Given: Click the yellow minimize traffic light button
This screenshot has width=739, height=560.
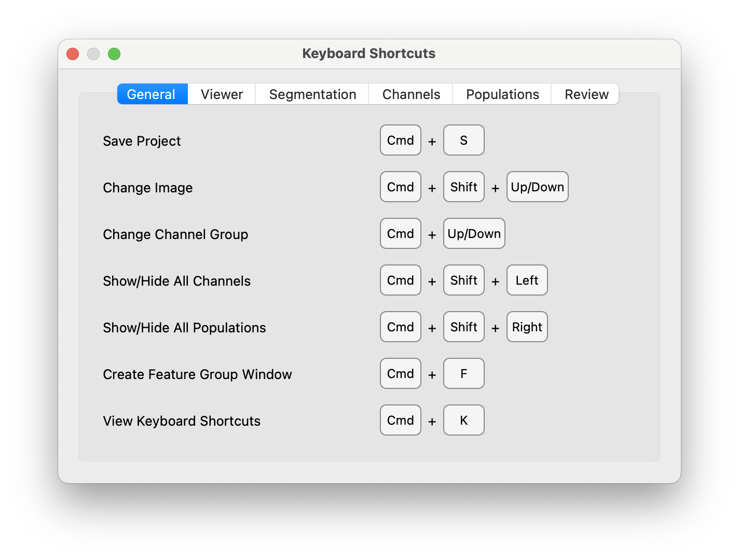Looking at the screenshot, I should click(93, 53).
